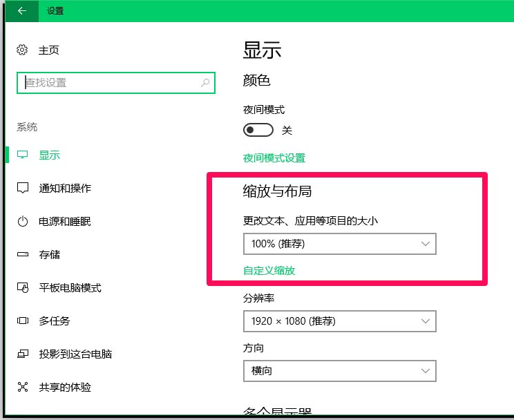Click inside the 查找设置 search field
514x420 pixels.
111,83
